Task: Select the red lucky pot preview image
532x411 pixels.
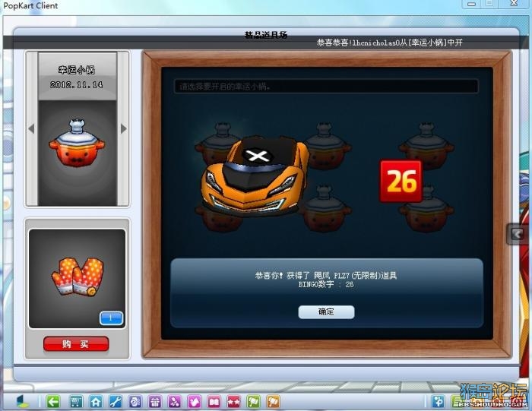Action: [x=77, y=143]
